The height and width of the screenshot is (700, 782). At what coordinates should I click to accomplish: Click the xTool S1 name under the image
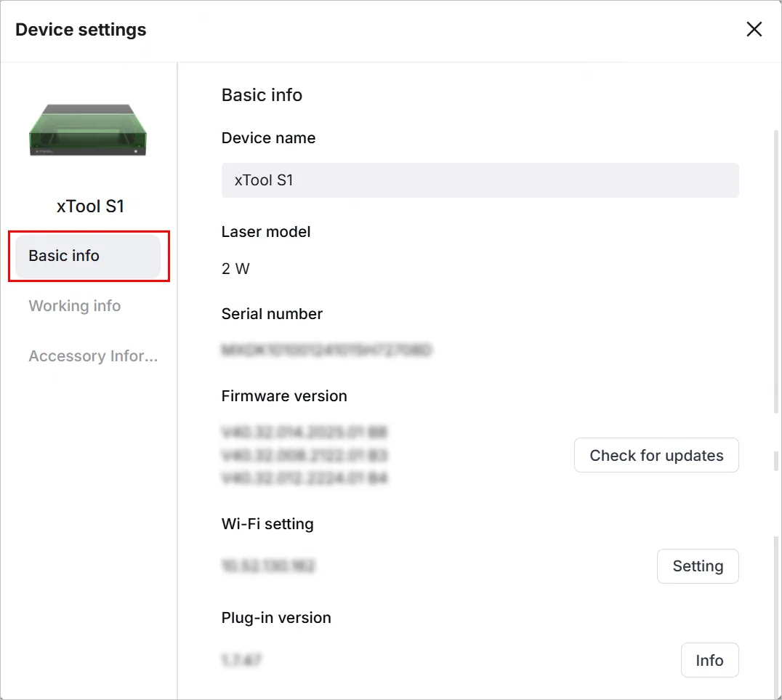(x=90, y=206)
